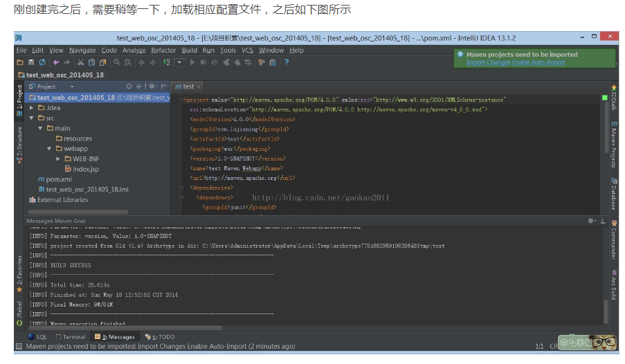
Task: Open Settings via wrench icon
Action: pos(262,62)
